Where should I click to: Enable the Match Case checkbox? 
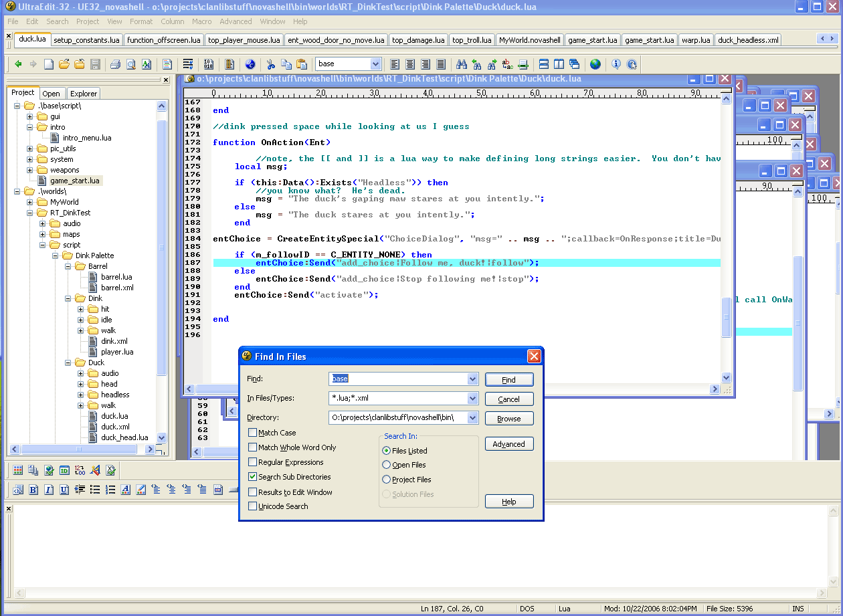252,433
